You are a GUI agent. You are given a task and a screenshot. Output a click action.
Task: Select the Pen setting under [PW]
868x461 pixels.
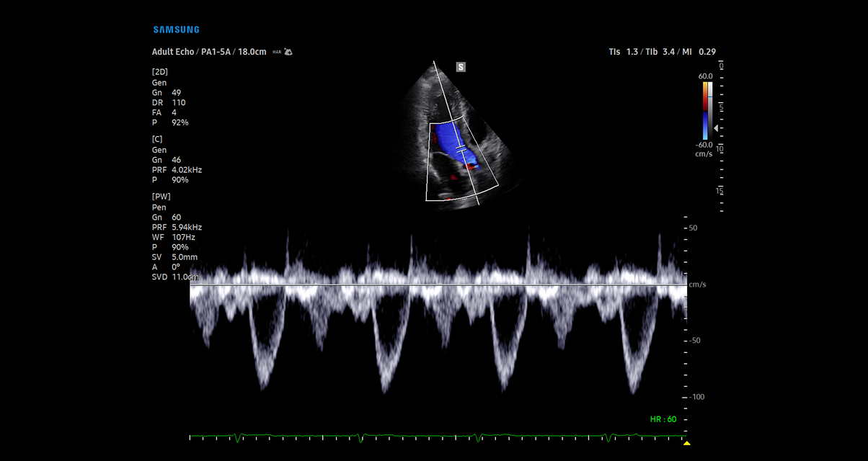click(158, 207)
